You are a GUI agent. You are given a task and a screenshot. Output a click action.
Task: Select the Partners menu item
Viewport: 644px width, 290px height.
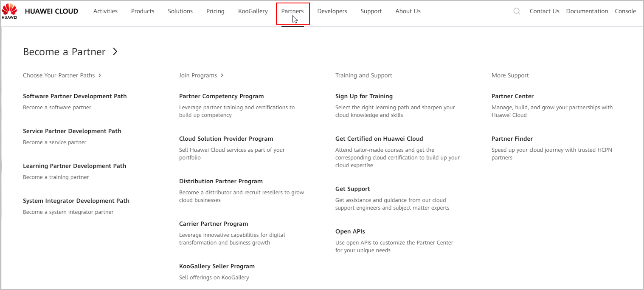292,11
